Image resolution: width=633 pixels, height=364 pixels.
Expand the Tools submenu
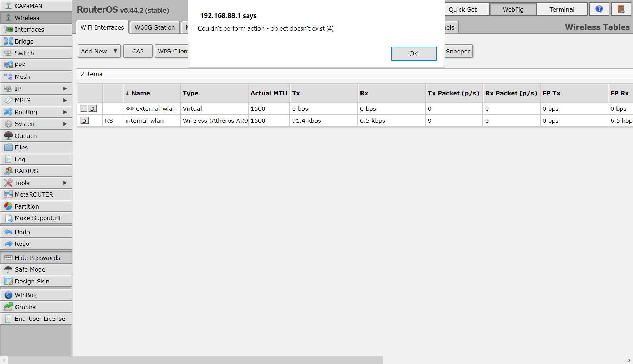pyautogui.click(x=65, y=183)
